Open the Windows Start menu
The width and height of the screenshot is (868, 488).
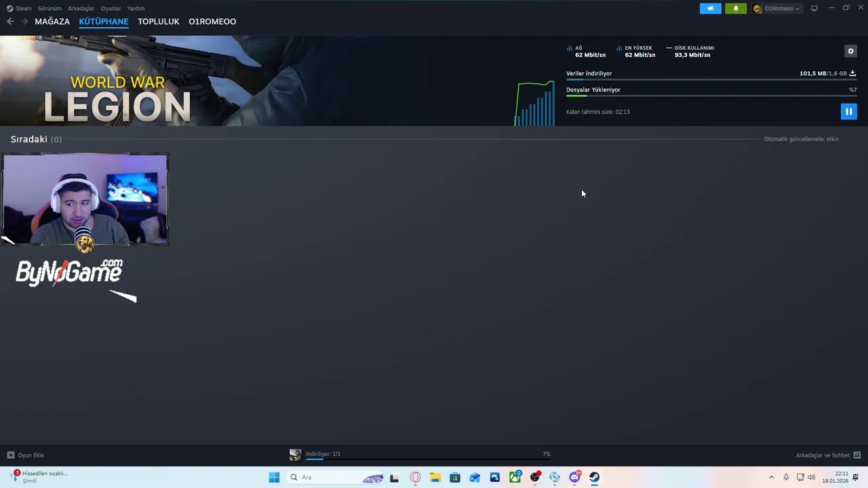pyautogui.click(x=274, y=477)
